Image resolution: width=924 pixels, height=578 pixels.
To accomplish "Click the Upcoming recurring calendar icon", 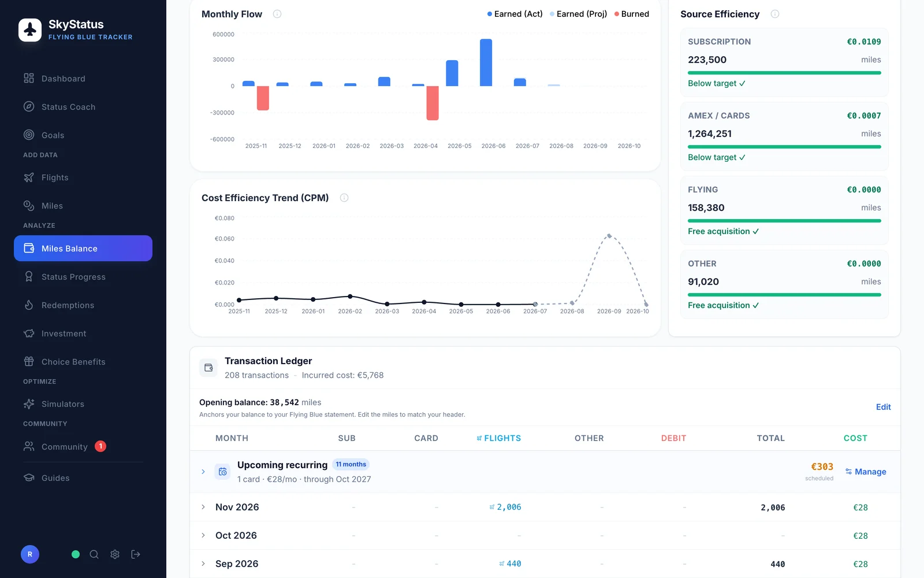I will click(x=222, y=472).
